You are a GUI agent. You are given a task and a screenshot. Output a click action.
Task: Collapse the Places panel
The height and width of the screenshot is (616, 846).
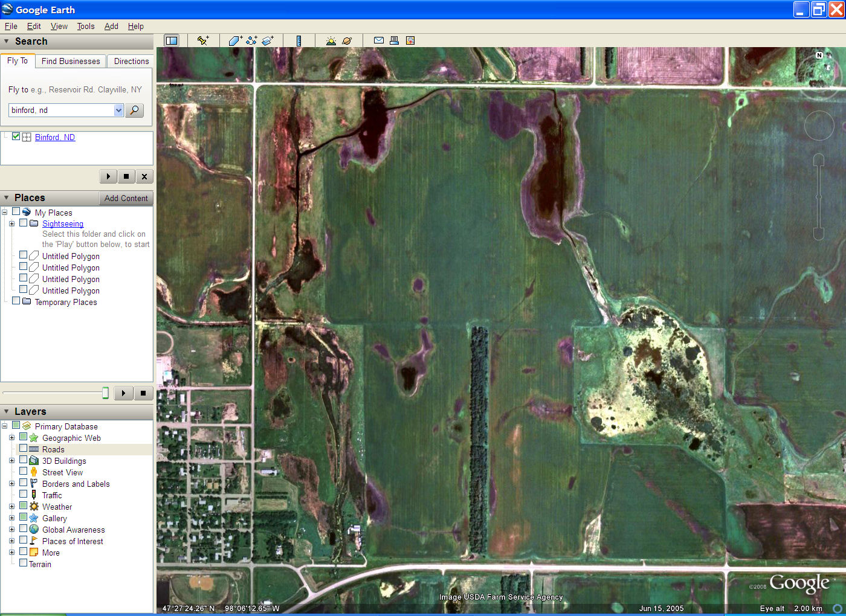[7, 197]
